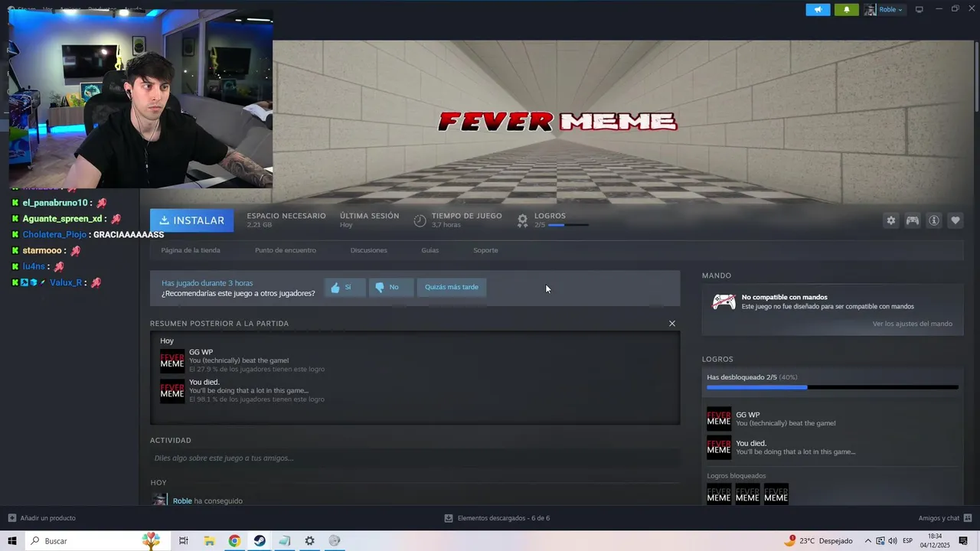The width and height of the screenshot is (980, 551).
Task: Click the playtime clock icon
Action: point(420,220)
